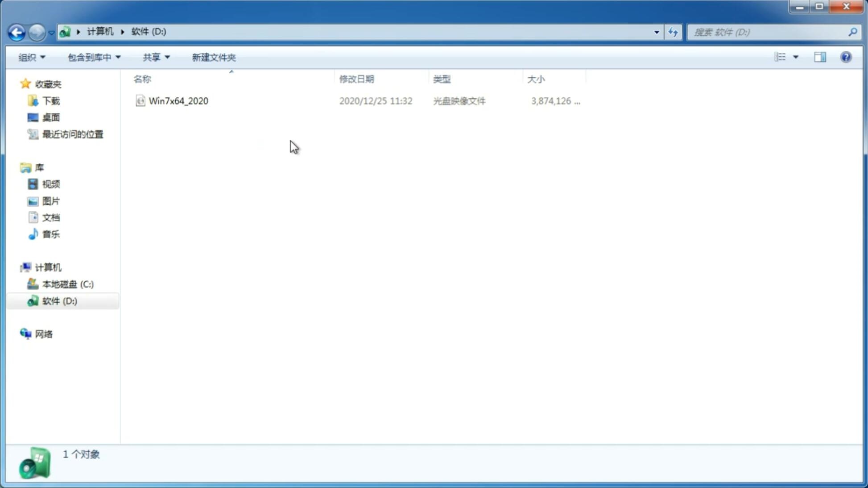
Task: Open 网络 (Network) section
Action: tap(44, 334)
